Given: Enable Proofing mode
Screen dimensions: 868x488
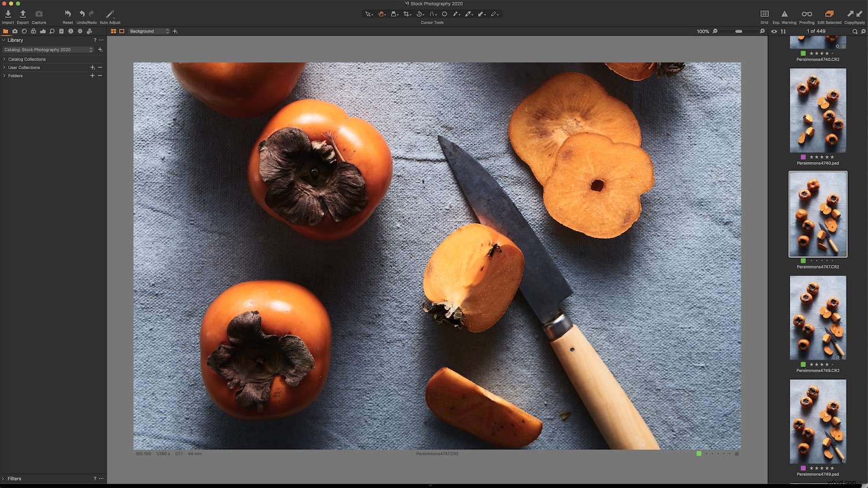Looking at the screenshot, I should (806, 14).
